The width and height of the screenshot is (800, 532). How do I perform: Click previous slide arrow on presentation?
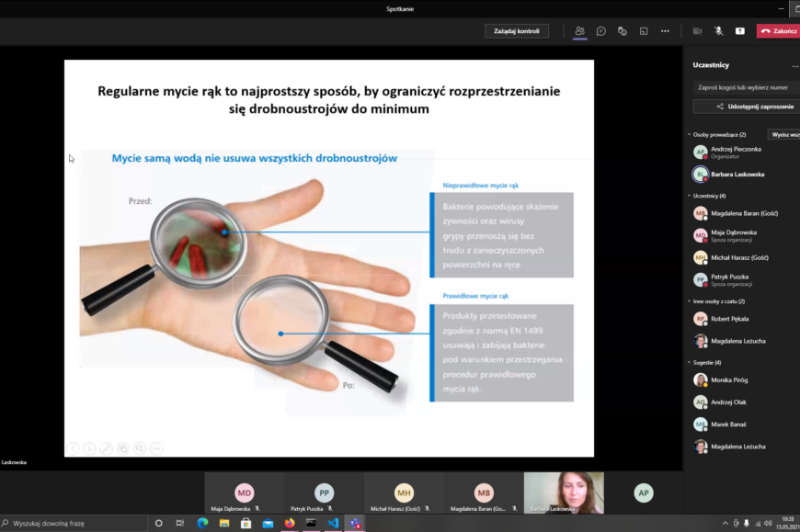pos(73,448)
